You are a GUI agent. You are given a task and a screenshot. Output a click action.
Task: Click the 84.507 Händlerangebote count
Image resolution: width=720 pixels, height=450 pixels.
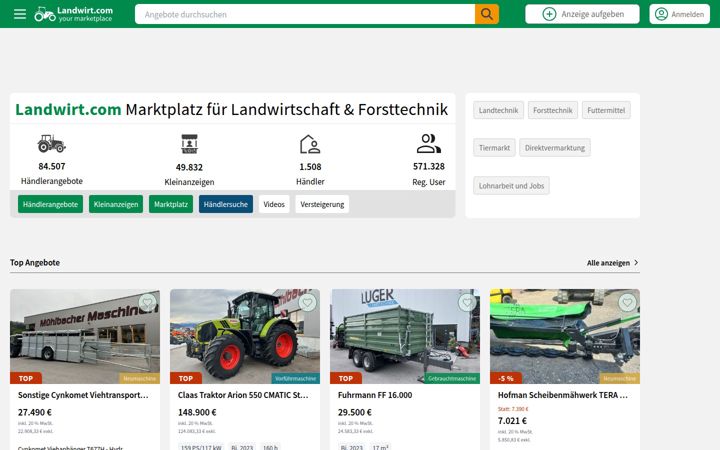[51, 166]
